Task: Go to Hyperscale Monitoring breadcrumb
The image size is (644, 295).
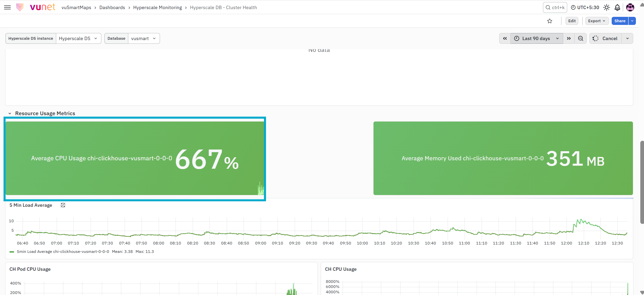Action: (157, 7)
